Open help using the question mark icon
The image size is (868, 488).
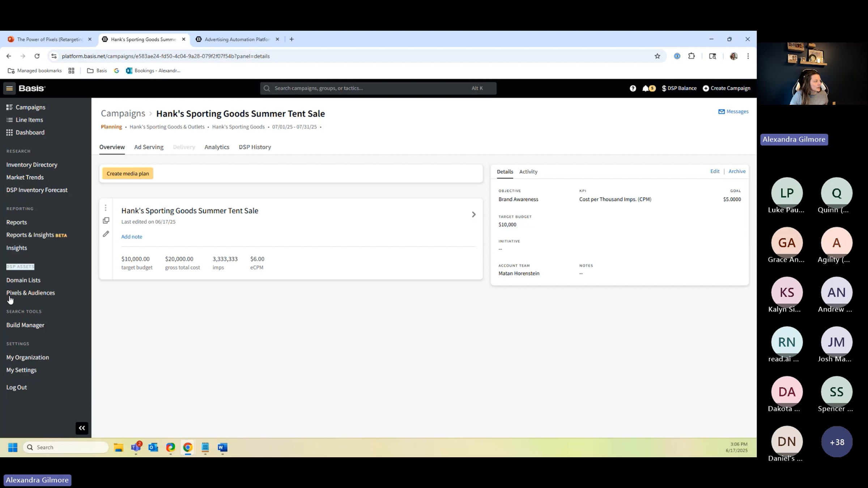pos(633,88)
